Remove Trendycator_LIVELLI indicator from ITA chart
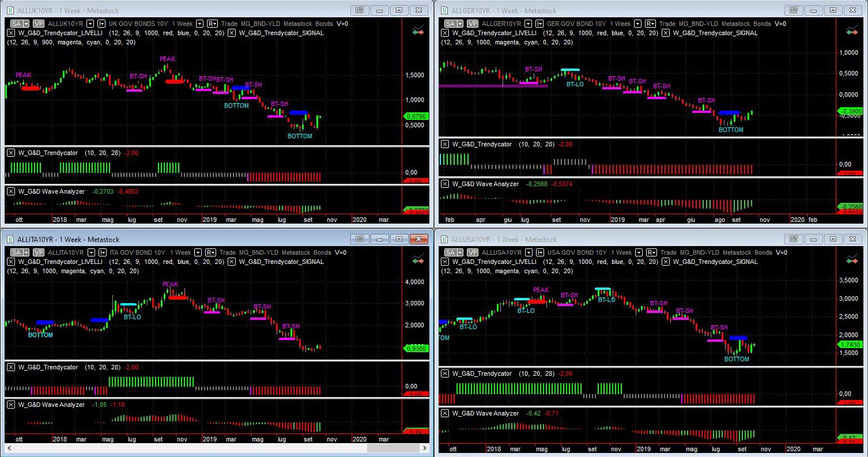 point(10,262)
